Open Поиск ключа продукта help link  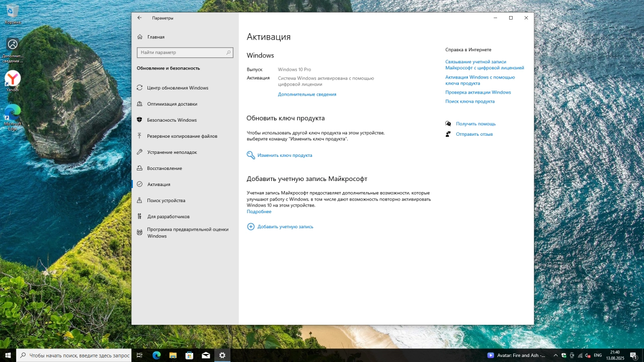[470, 101]
